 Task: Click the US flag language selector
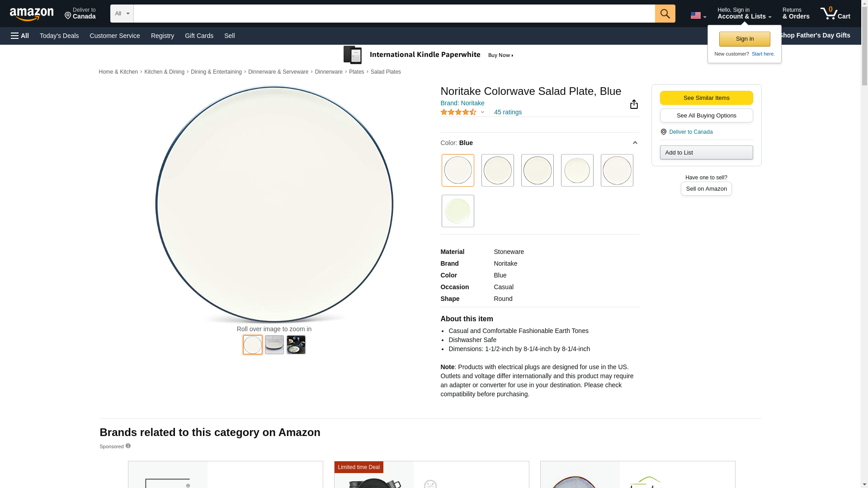coord(698,15)
